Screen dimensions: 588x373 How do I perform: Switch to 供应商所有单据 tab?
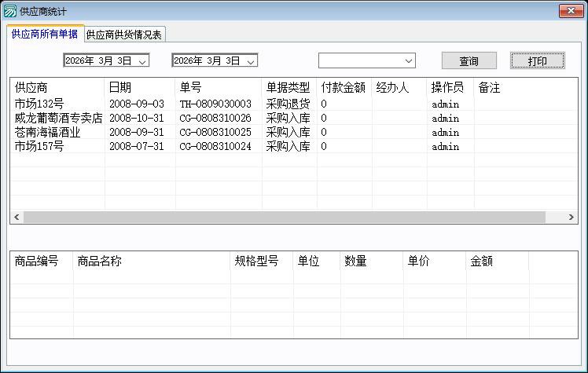(45, 34)
